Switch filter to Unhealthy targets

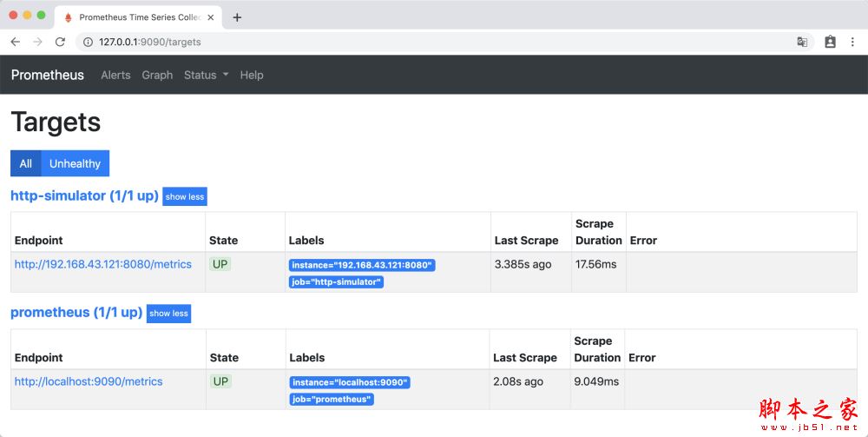click(x=75, y=163)
